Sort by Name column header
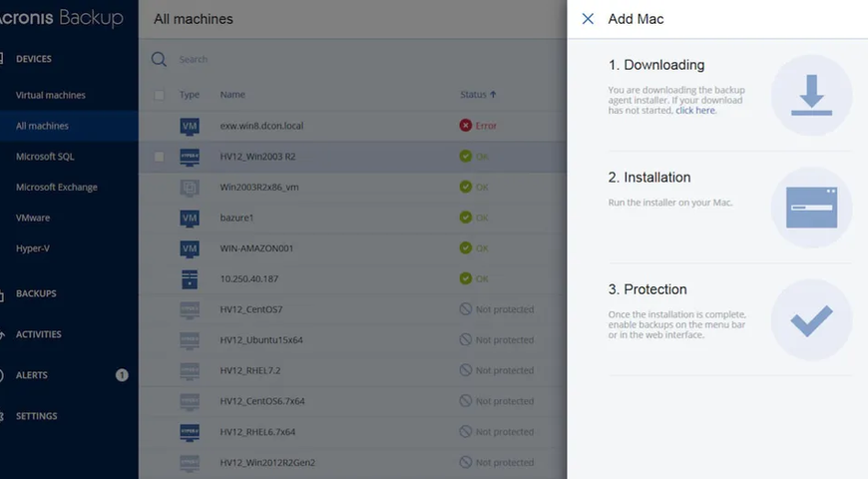This screenshot has height=479, width=868. tap(232, 95)
